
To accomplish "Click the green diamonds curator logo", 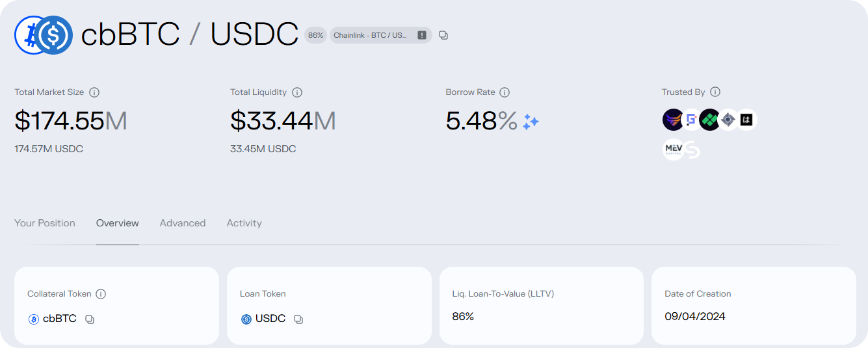I will click(709, 120).
